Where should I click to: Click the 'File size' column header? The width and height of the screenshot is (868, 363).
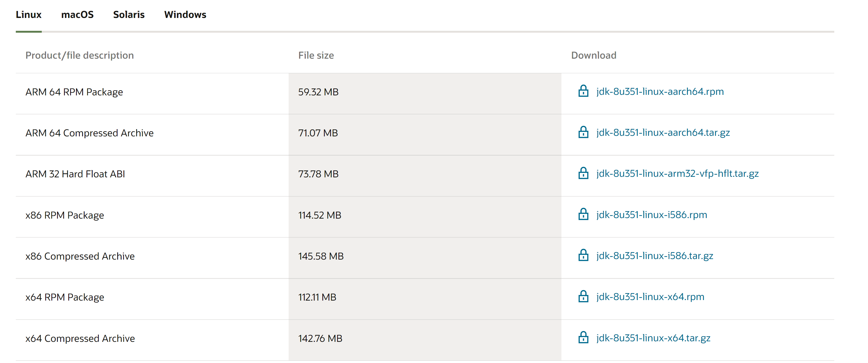[316, 55]
